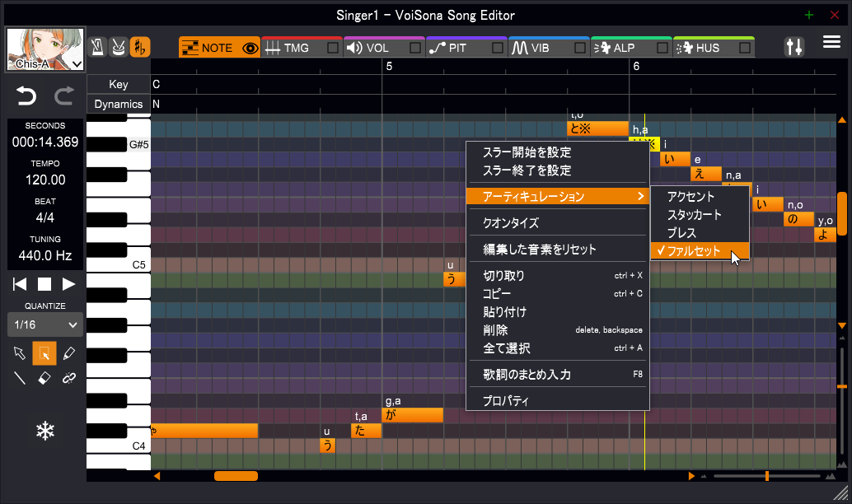
Task: Click the BEAT 4/4 value
Action: (x=45, y=217)
